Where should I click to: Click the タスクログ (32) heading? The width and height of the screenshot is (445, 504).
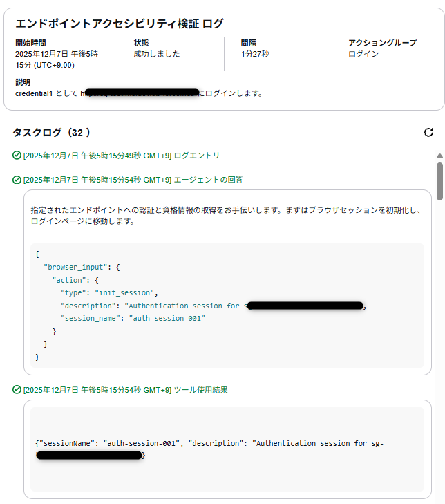click(x=51, y=132)
